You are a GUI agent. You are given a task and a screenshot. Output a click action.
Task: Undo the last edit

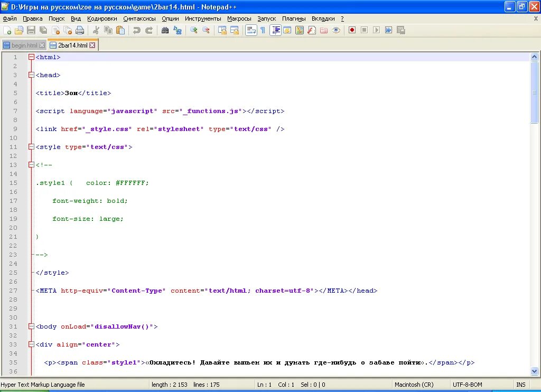pos(137,30)
